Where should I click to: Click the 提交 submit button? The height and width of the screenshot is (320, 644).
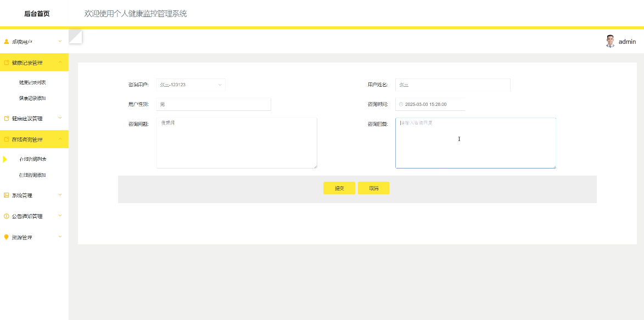pyautogui.click(x=339, y=188)
